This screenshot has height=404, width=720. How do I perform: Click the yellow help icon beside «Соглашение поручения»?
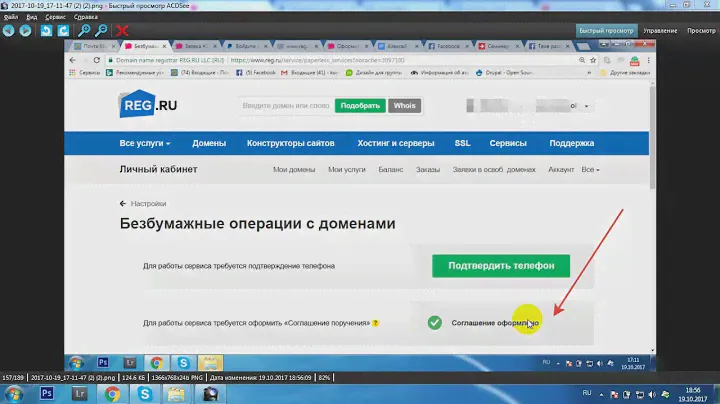[376, 323]
